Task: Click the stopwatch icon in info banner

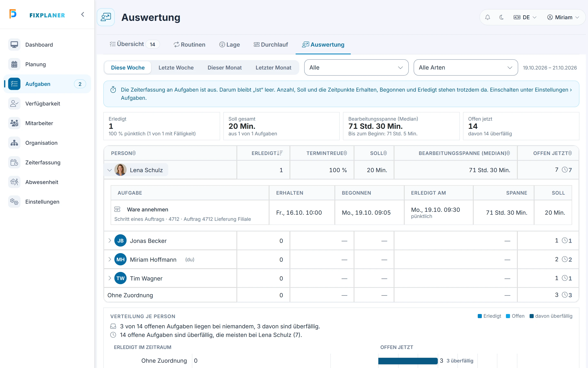Action: click(x=113, y=90)
